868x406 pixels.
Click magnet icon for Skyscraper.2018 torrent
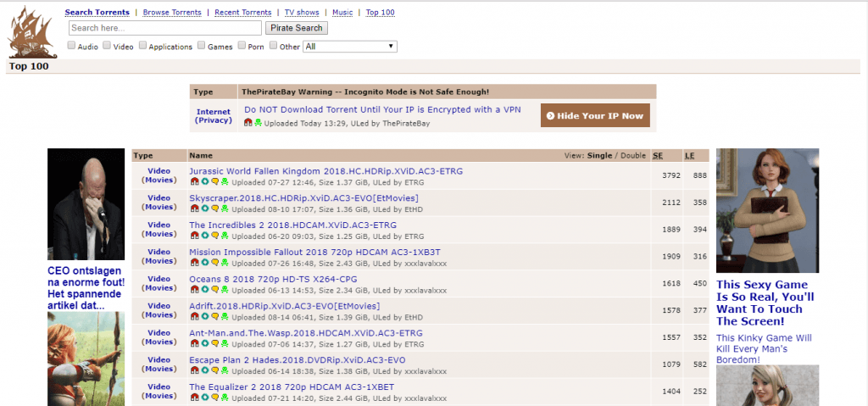(194, 209)
